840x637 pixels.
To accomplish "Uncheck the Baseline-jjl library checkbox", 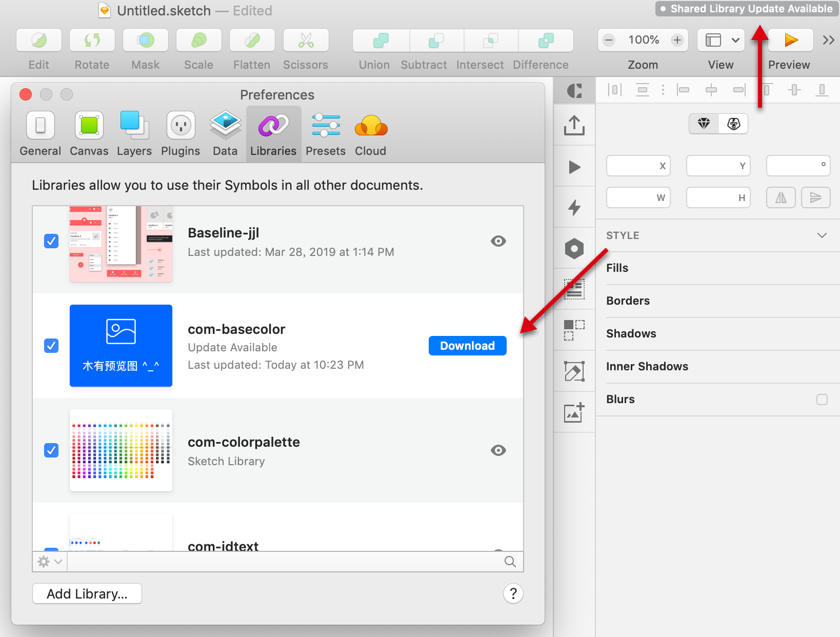I will tap(51, 241).
